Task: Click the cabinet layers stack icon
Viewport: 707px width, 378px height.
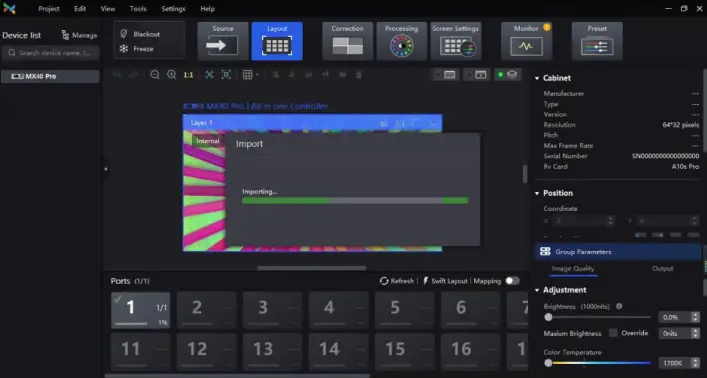Action: coord(512,75)
